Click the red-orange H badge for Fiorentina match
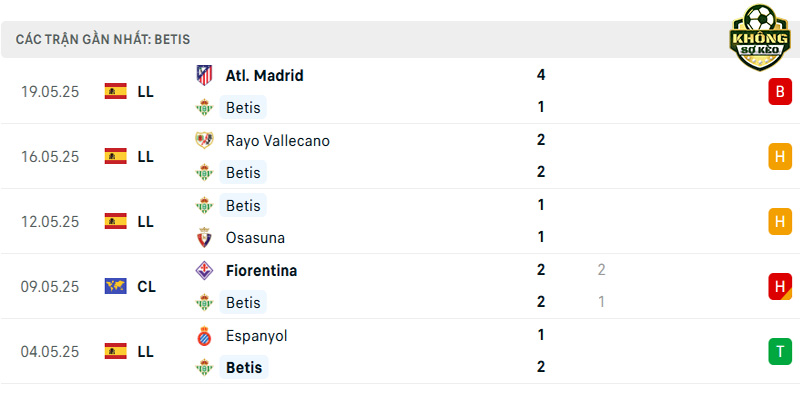Image resolution: width=800 pixels, height=400 pixels. [780, 286]
